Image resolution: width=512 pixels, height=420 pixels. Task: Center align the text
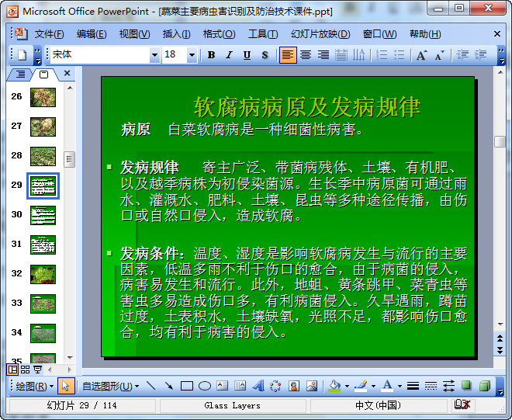(x=306, y=55)
